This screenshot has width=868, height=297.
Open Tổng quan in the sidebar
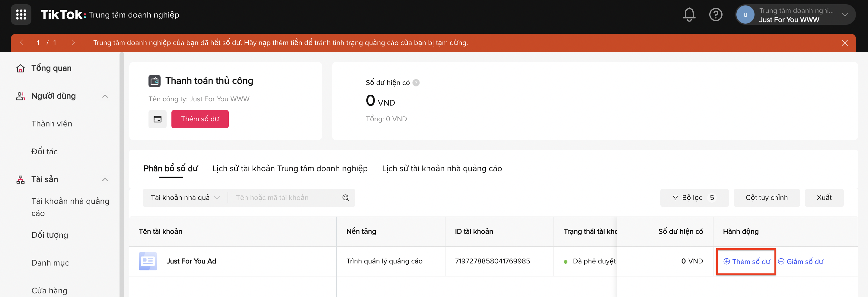[51, 68]
